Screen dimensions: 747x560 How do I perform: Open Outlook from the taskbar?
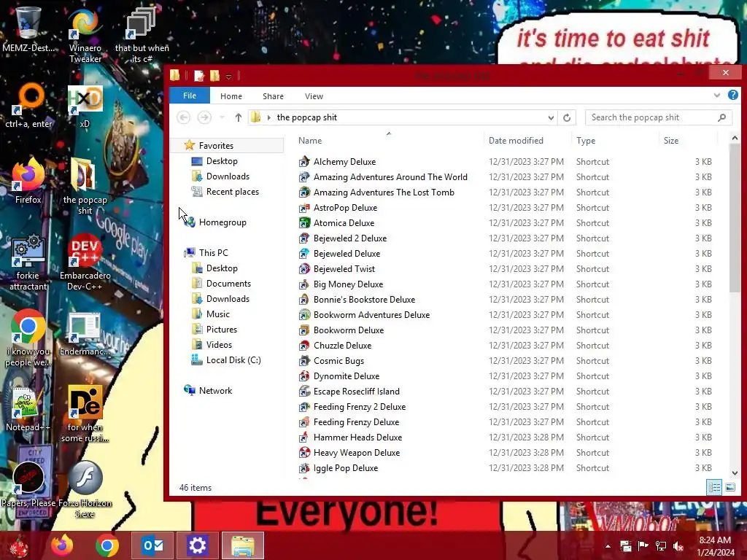(x=152, y=545)
